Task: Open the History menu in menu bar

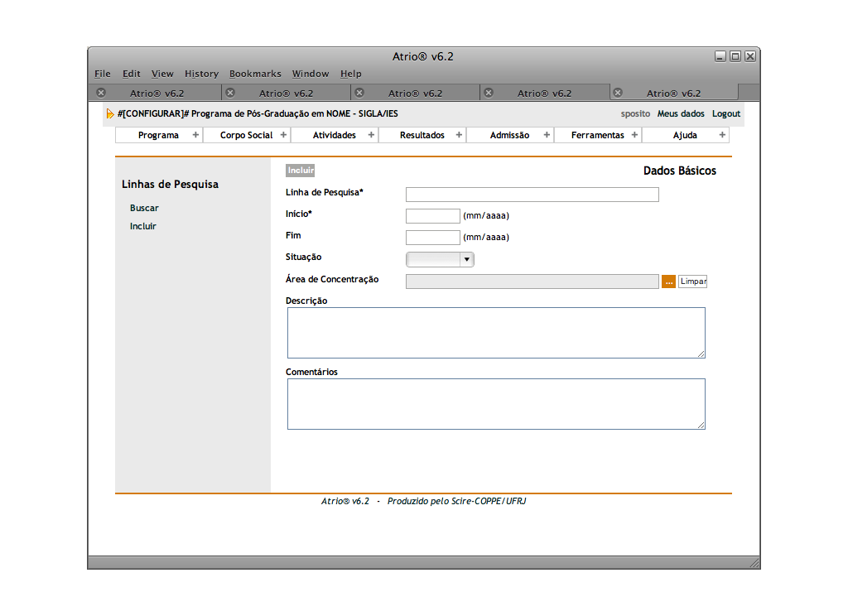Action: [x=201, y=74]
